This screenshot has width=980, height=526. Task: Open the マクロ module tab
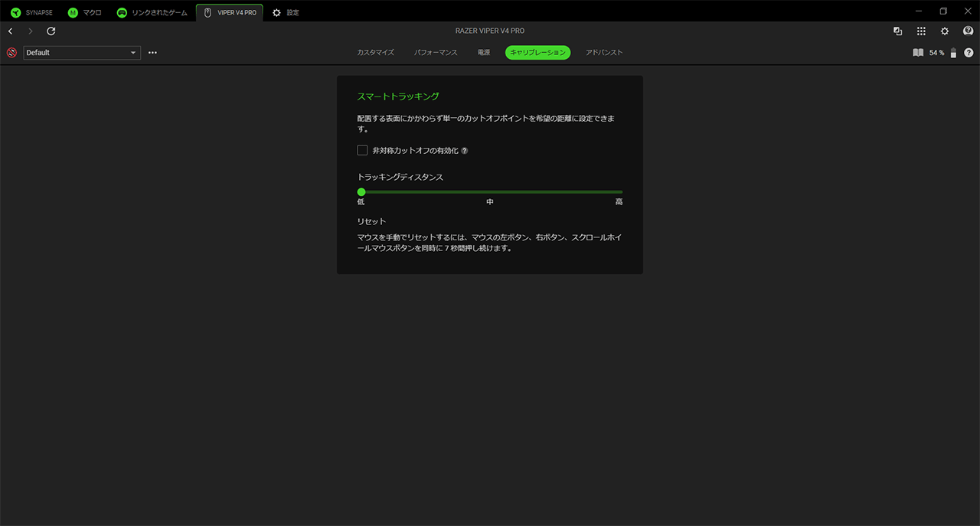(x=84, y=12)
